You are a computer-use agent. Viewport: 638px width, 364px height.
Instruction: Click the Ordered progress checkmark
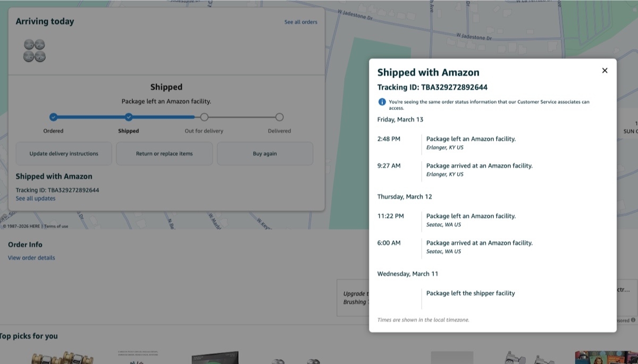(53, 117)
